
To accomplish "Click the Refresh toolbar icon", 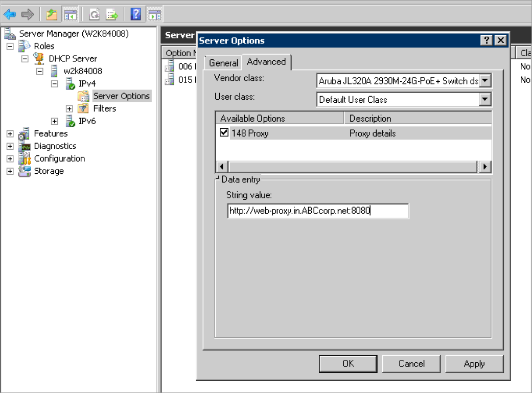I will 94,15.
